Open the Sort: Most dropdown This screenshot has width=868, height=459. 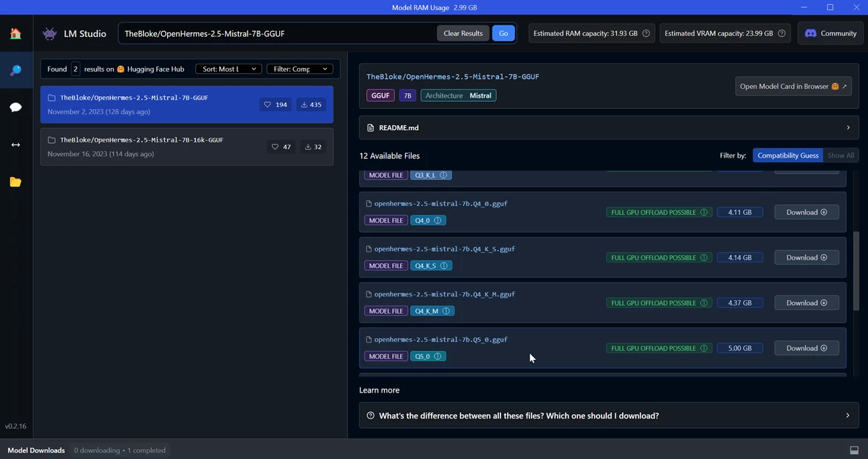click(x=229, y=69)
